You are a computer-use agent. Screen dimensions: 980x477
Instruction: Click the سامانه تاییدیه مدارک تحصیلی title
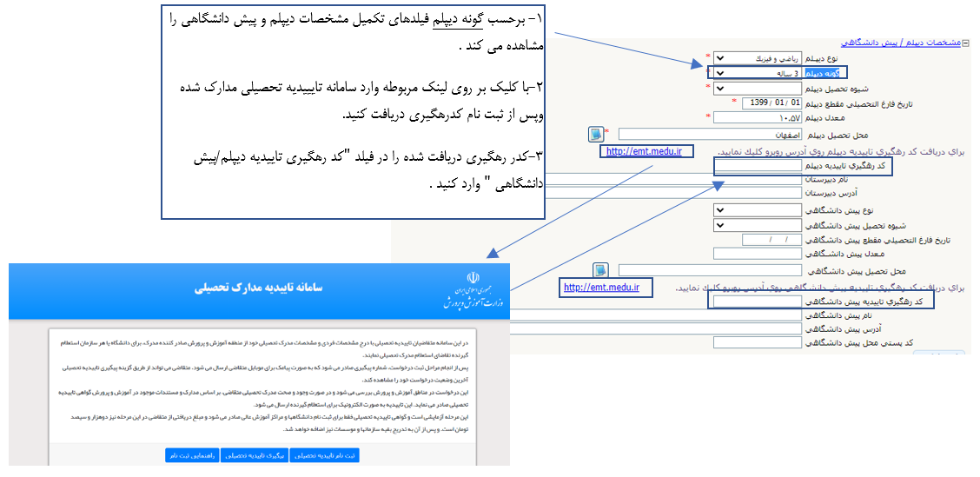(259, 288)
